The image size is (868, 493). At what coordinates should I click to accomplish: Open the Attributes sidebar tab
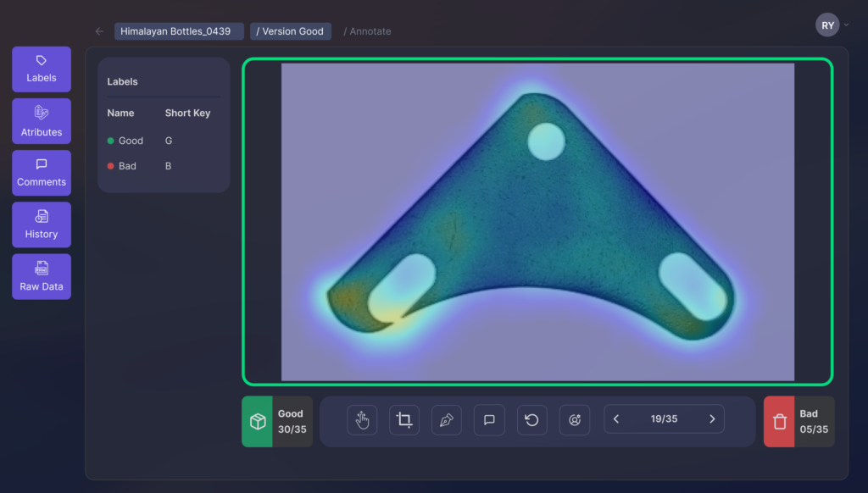pyautogui.click(x=42, y=121)
